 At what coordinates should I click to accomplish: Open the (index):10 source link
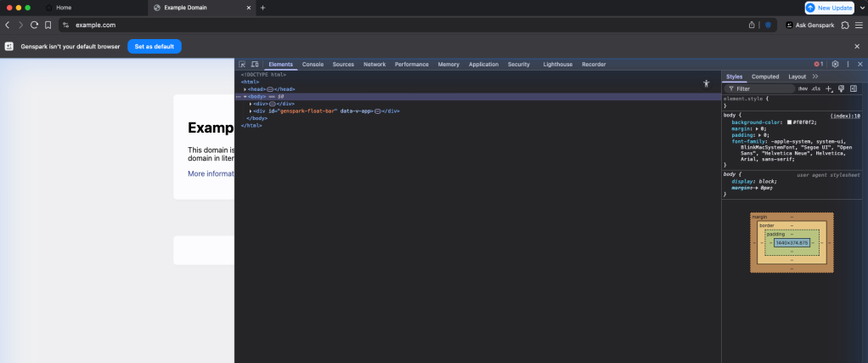point(845,116)
